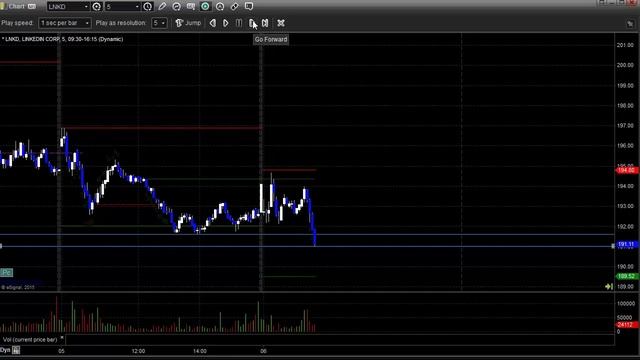Image resolution: width=640 pixels, height=360 pixels.
Task: Open the LNKD symbol dropdown
Action: click(x=86, y=7)
